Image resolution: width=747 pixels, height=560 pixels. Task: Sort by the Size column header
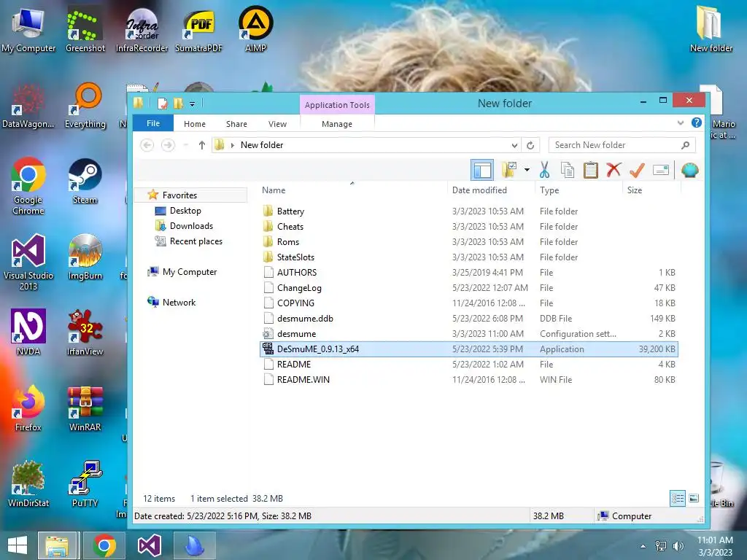(x=635, y=190)
